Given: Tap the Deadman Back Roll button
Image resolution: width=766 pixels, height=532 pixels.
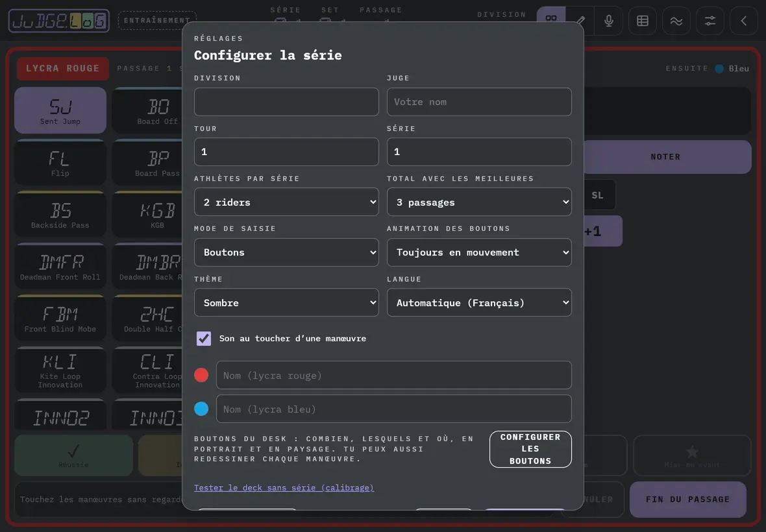Looking at the screenshot, I should point(147,267).
